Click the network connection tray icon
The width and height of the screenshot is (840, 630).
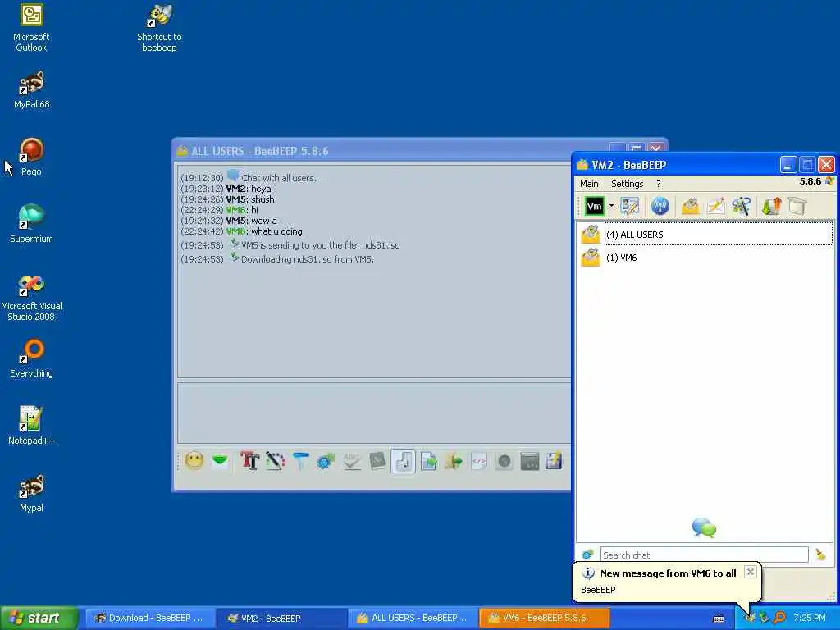[764, 619]
